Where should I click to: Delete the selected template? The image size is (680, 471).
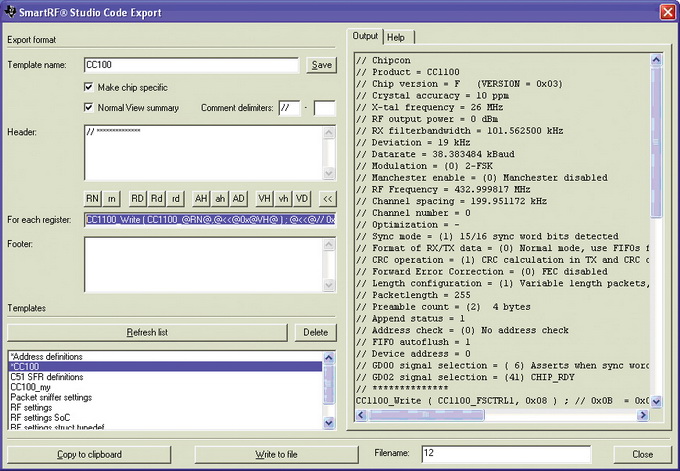[x=315, y=332]
